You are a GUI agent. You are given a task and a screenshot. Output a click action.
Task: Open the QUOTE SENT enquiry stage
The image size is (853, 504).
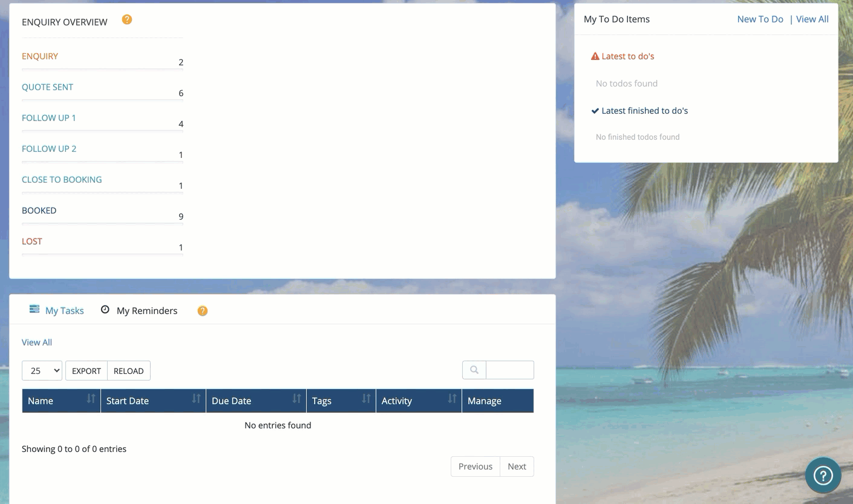tap(47, 87)
